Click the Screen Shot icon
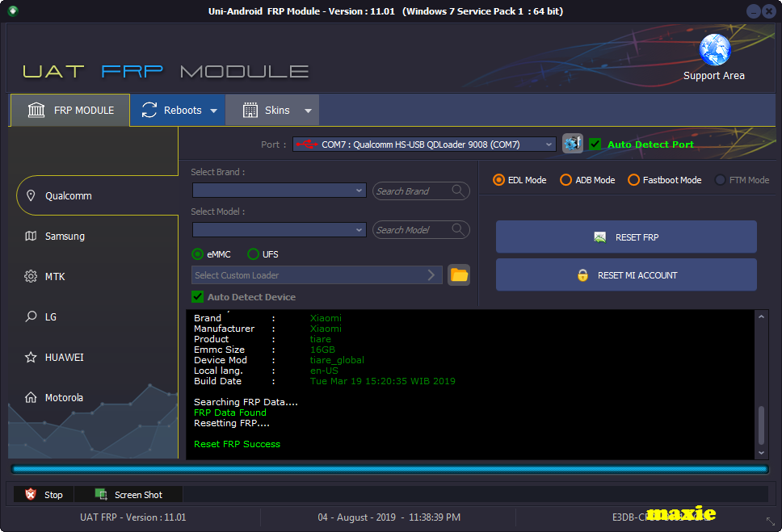This screenshot has width=782, height=532. click(x=101, y=494)
